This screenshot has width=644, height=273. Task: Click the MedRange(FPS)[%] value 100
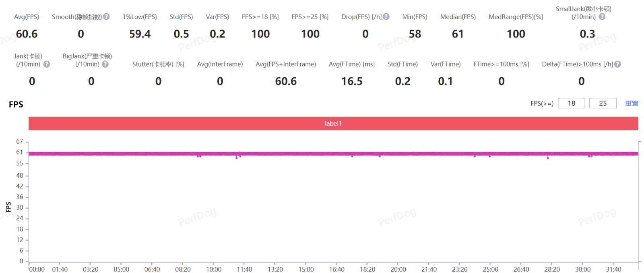[x=516, y=34]
